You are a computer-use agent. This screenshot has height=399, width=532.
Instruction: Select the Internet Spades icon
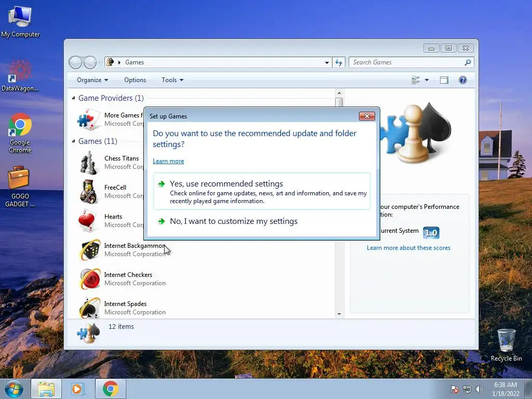point(90,308)
